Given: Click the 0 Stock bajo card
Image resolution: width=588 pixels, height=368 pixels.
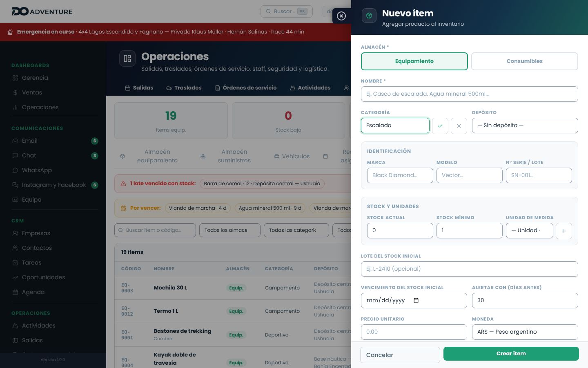Looking at the screenshot, I should point(288,121).
